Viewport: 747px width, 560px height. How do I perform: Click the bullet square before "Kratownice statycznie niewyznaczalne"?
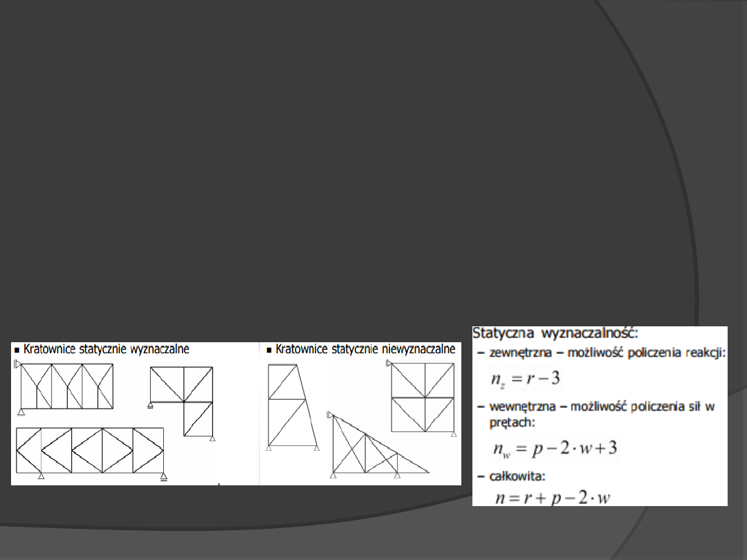pyautogui.click(x=269, y=350)
